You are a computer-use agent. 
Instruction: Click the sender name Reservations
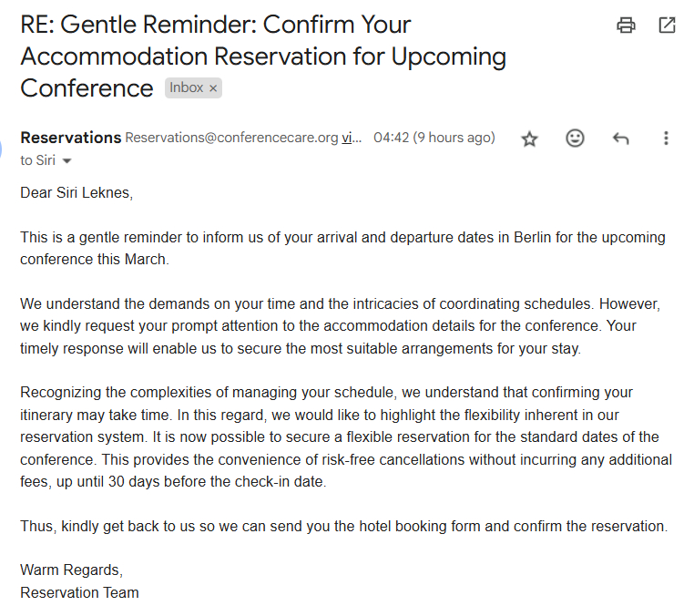click(70, 138)
